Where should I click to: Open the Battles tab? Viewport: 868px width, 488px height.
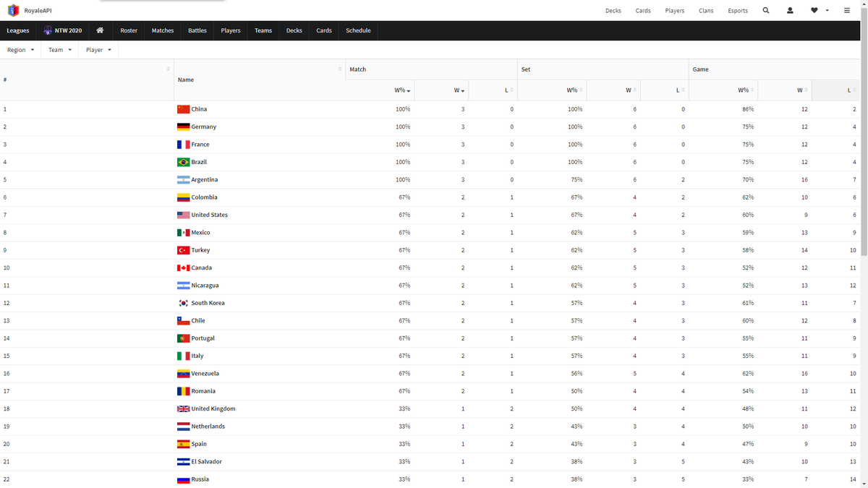[197, 30]
